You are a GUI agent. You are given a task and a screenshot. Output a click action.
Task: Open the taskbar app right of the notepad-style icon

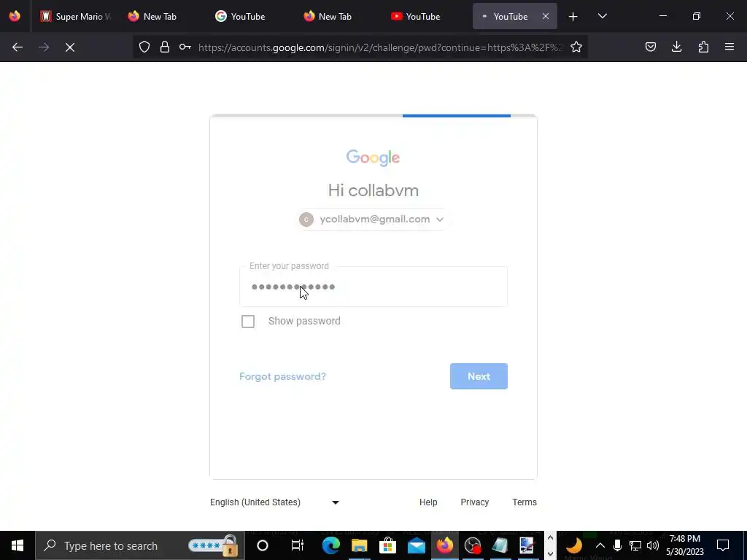(x=527, y=545)
